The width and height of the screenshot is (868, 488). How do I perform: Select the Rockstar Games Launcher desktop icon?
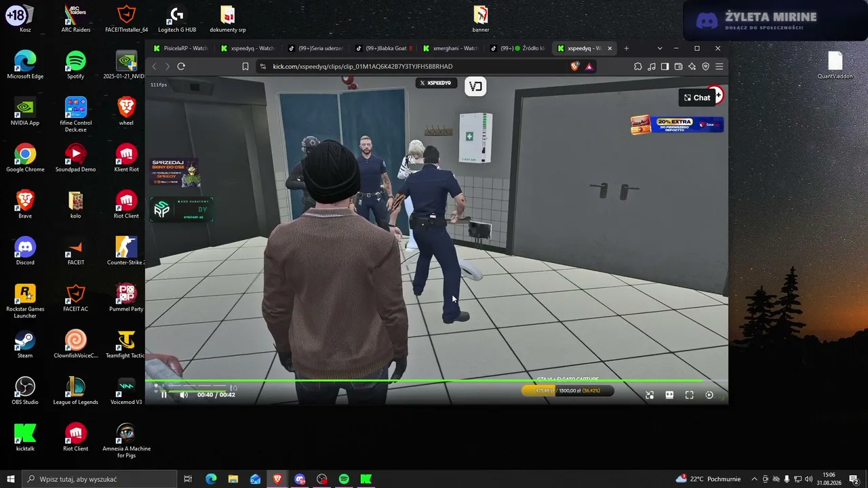pos(25,301)
